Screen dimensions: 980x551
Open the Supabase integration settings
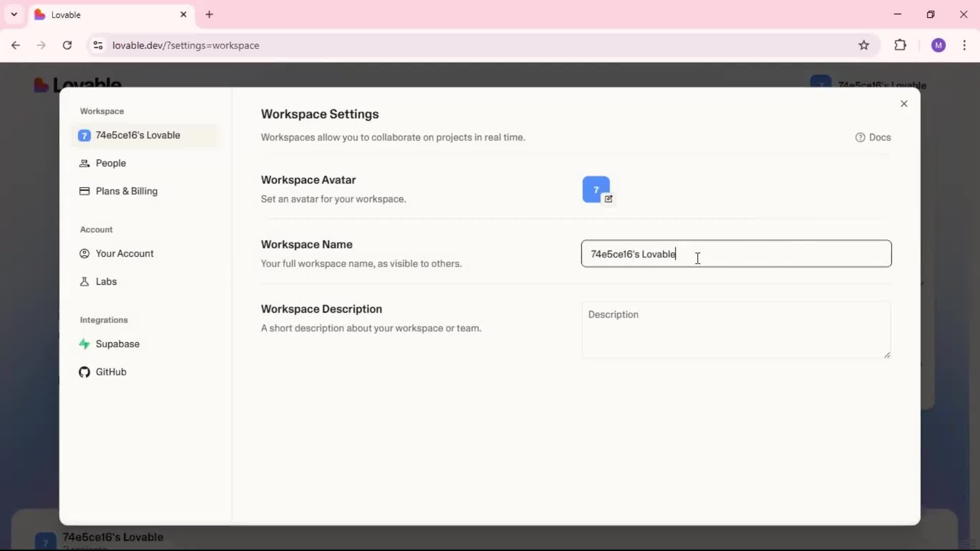click(x=145, y=344)
